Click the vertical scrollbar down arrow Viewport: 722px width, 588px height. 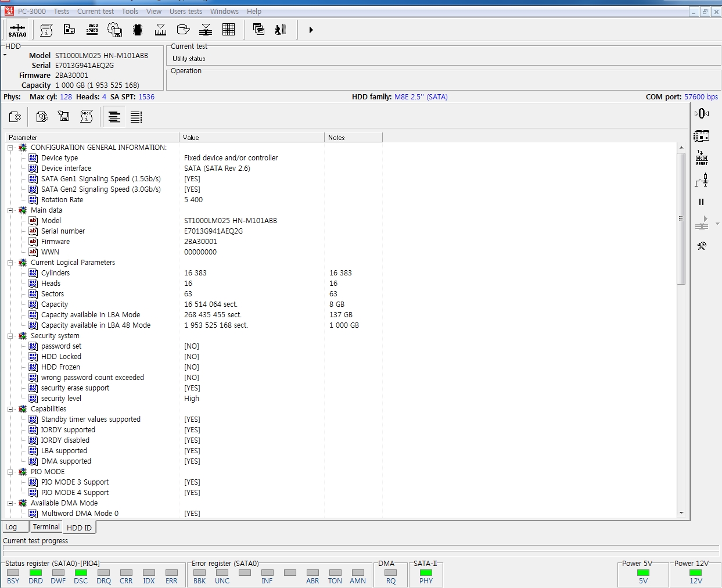point(681,513)
